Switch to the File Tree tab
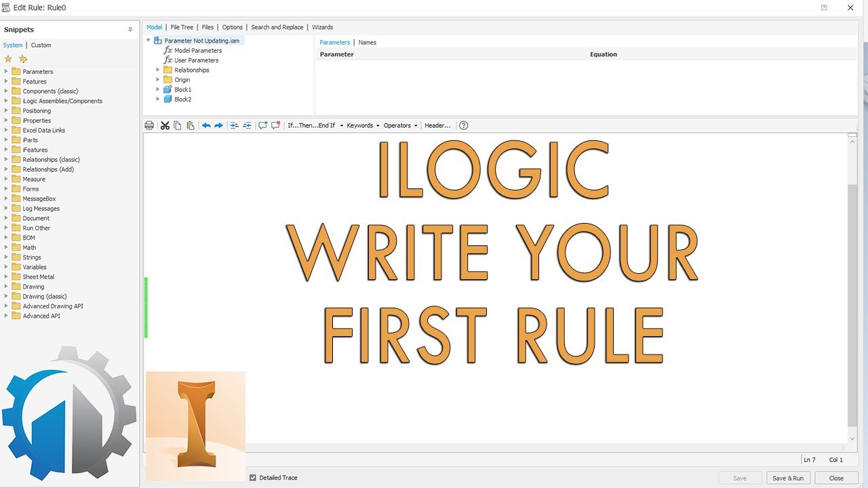The image size is (868, 488). [182, 27]
